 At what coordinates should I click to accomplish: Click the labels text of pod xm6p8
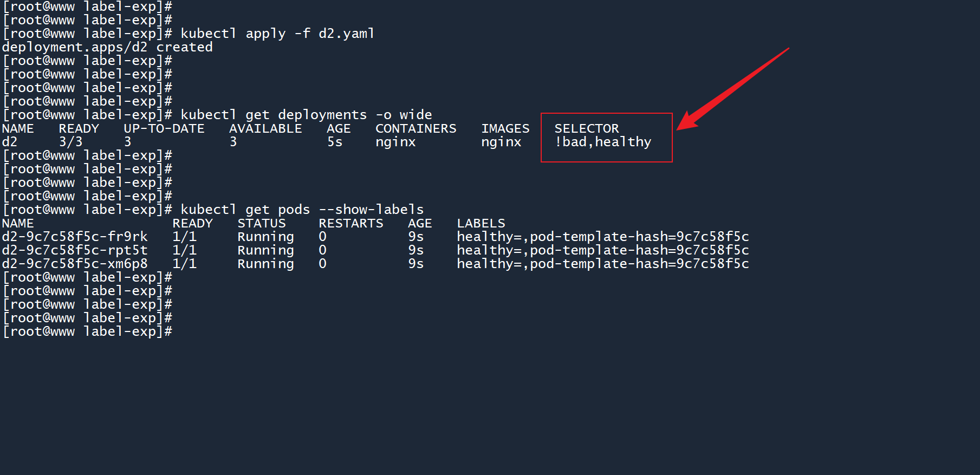click(603, 264)
